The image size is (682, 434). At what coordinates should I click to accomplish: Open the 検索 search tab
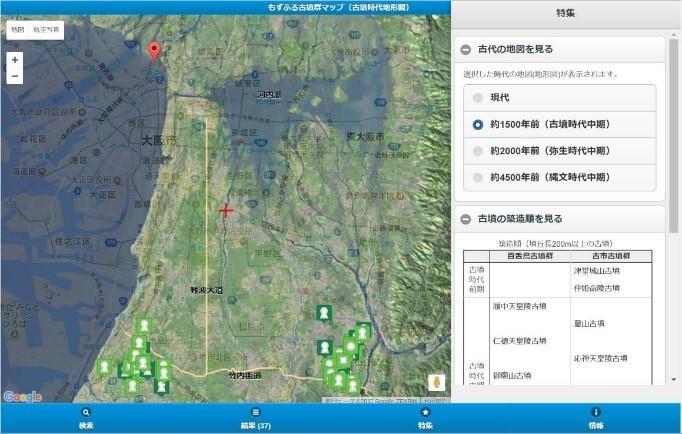click(86, 418)
